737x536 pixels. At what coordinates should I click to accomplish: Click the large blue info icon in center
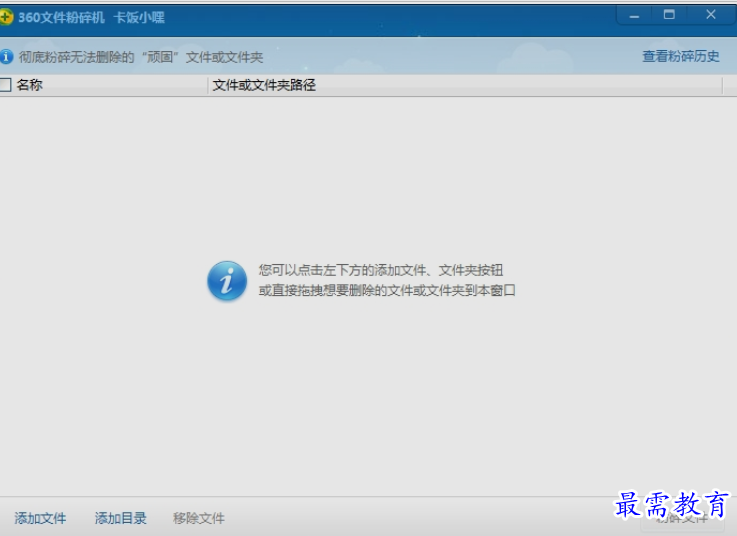pyautogui.click(x=227, y=281)
